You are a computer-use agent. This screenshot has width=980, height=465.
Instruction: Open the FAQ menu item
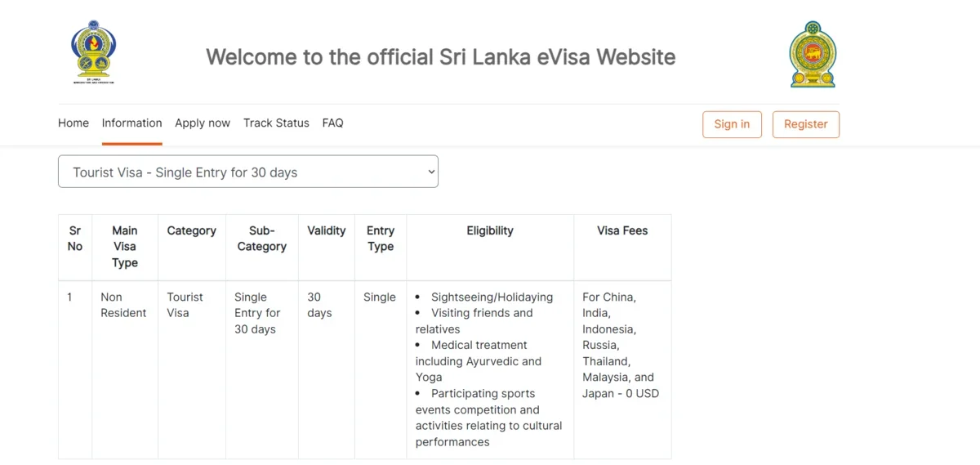click(332, 123)
